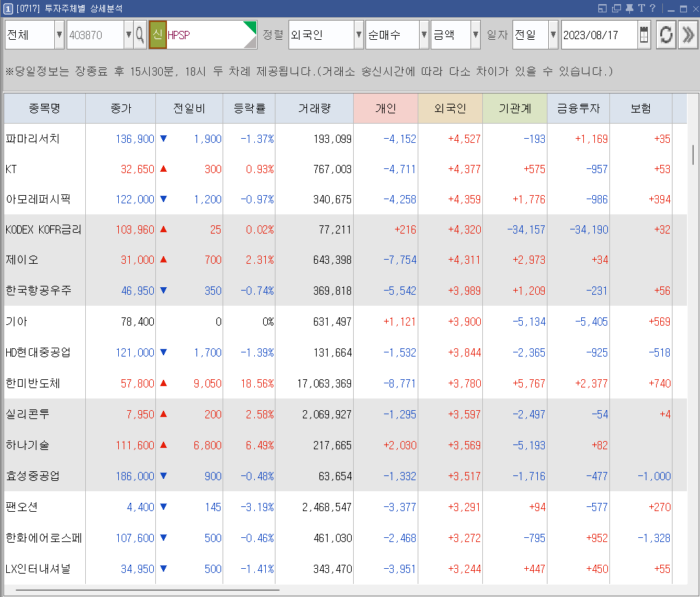Select the 제이오 row name
Image resolution: width=700 pixels, height=597 pixels.
[22, 260]
